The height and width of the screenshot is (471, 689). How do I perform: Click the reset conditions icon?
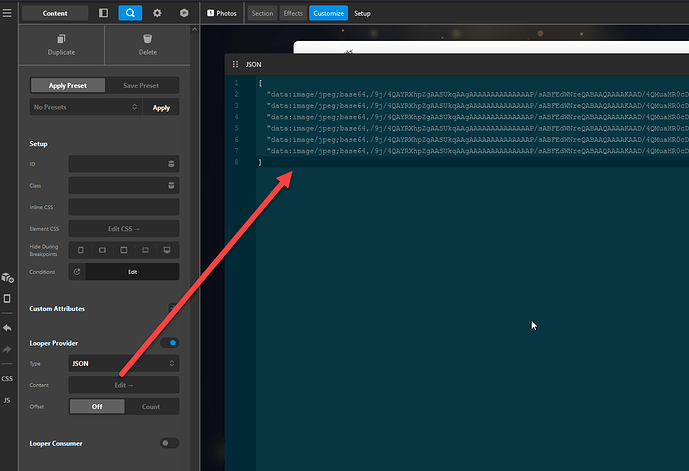point(77,272)
